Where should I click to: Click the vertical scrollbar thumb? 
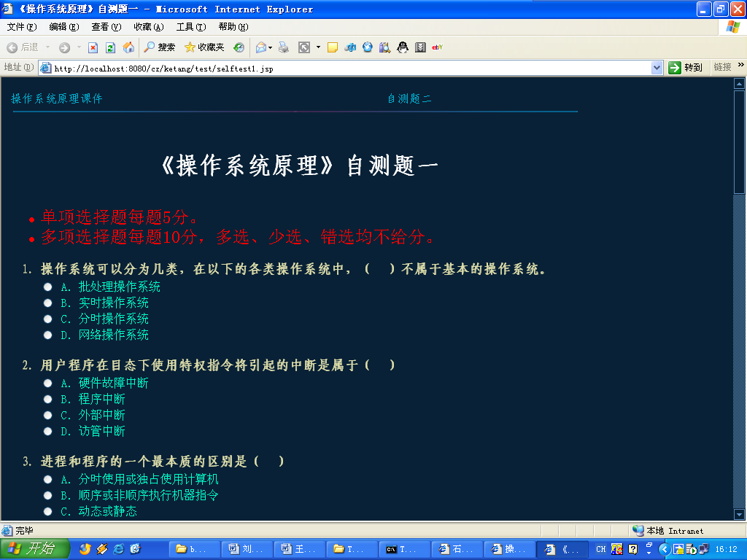pyautogui.click(x=740, y=141)
